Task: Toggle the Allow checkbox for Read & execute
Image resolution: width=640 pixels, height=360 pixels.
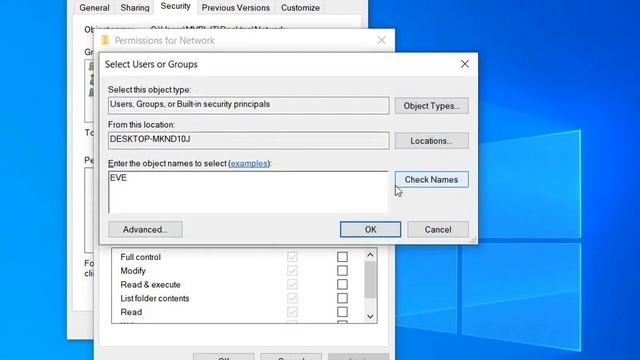Action: tap(292, 284)
